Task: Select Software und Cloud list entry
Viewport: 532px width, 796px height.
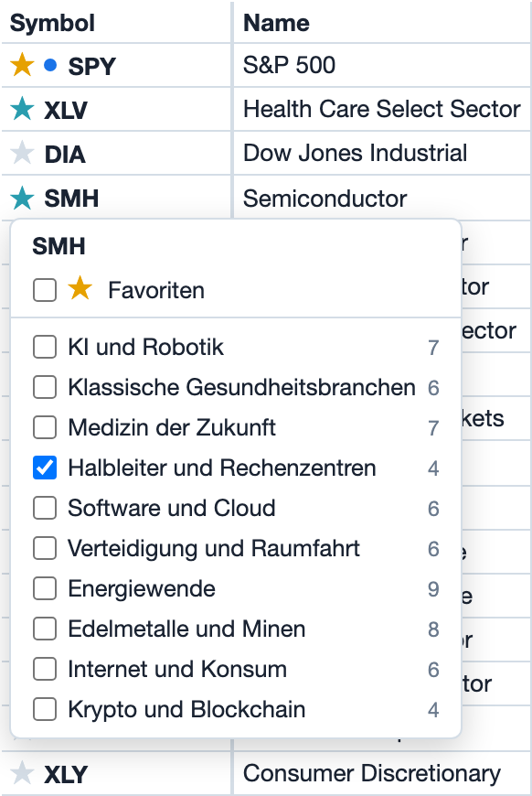Action: 236,508
